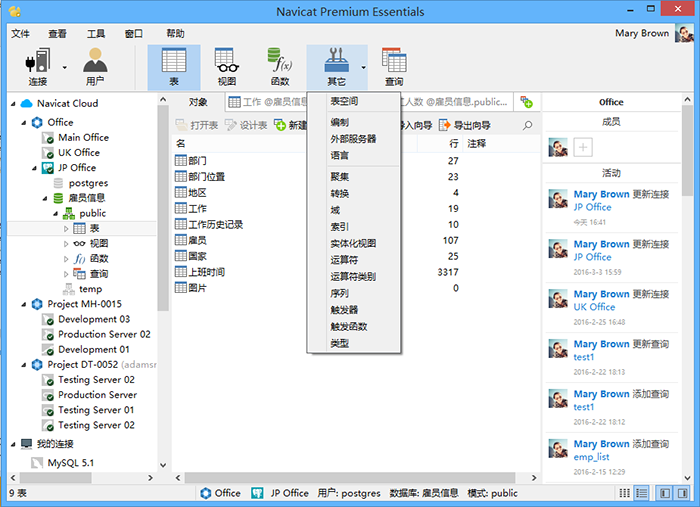Click the 打开表 open table button
Viewport: 700px width, 507px height.
click(x=197, y=125)
